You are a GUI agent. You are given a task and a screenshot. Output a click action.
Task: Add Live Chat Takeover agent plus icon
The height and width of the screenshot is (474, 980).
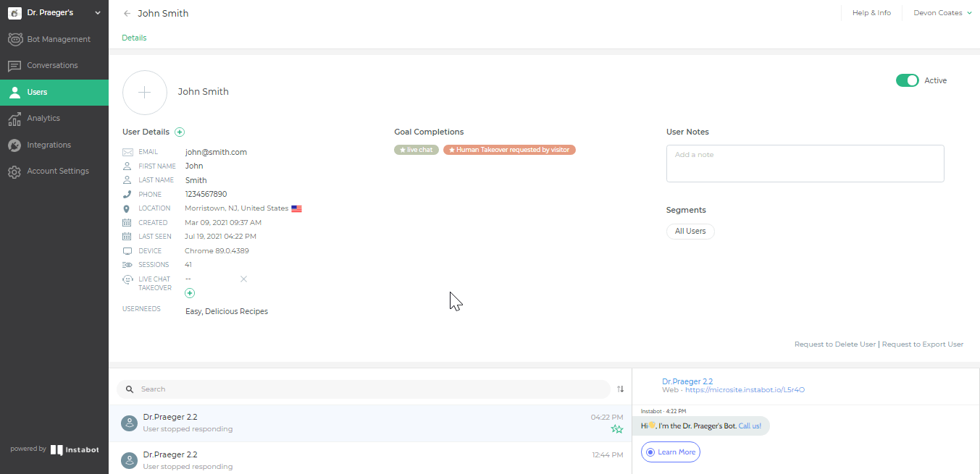coord(190,293)
